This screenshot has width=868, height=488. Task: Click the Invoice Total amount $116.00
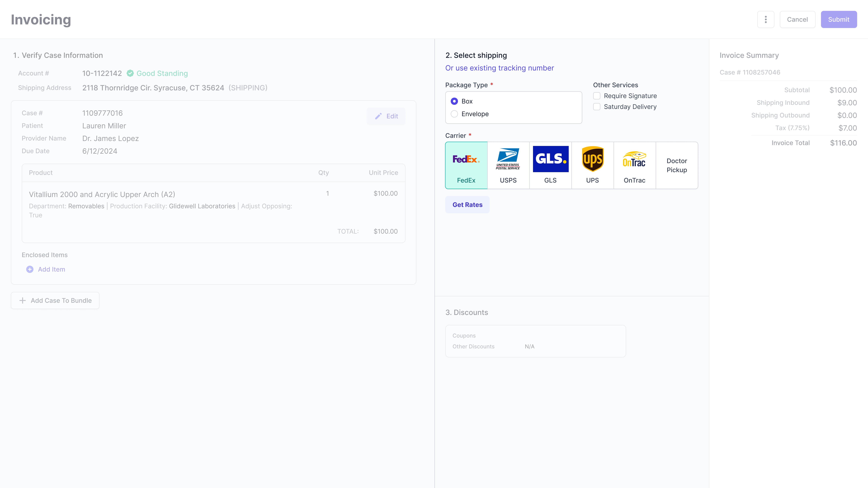click(843, 143)
